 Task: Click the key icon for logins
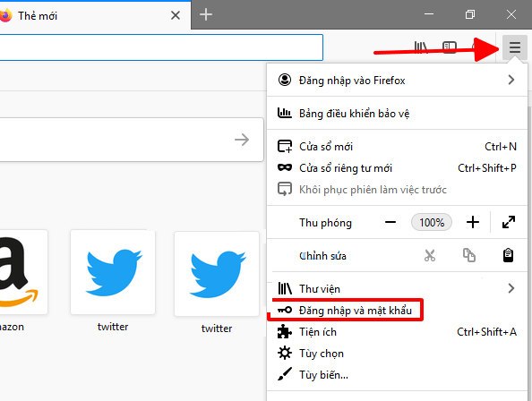click(285, 310)
